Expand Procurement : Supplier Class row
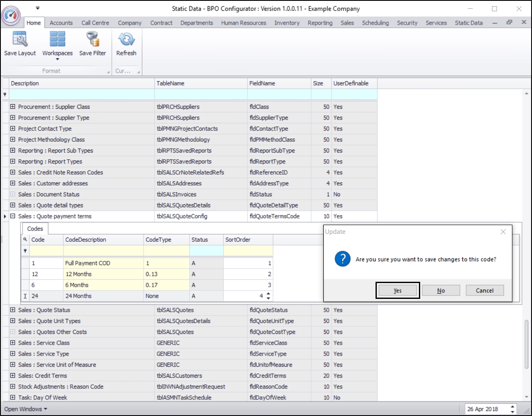This screenshot has height=416, width=532. (x=13, y=107)
